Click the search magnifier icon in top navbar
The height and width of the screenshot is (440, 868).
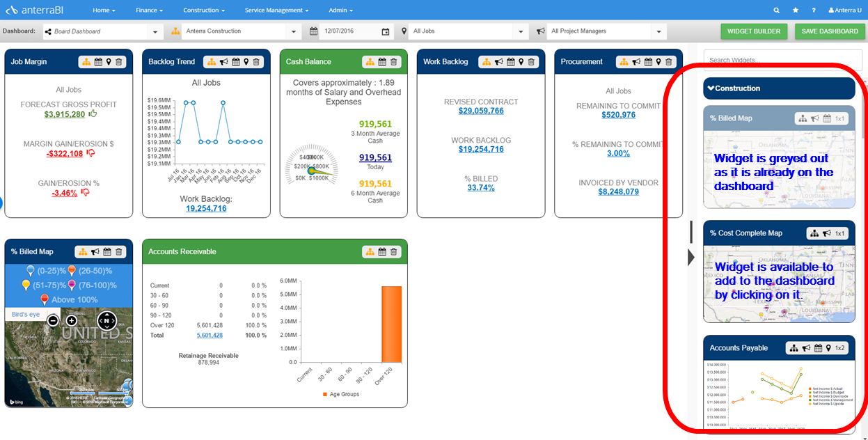[x=777, y=10]
